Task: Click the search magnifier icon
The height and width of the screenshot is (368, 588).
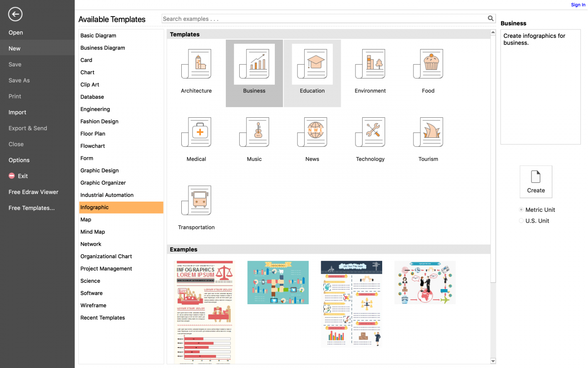Action: 490,18
